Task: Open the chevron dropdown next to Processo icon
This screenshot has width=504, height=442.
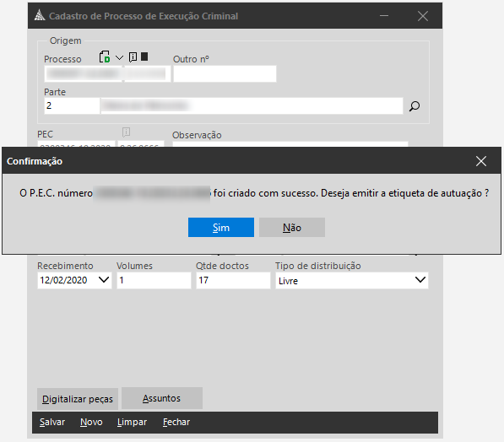Action: (x=119, y=58)
